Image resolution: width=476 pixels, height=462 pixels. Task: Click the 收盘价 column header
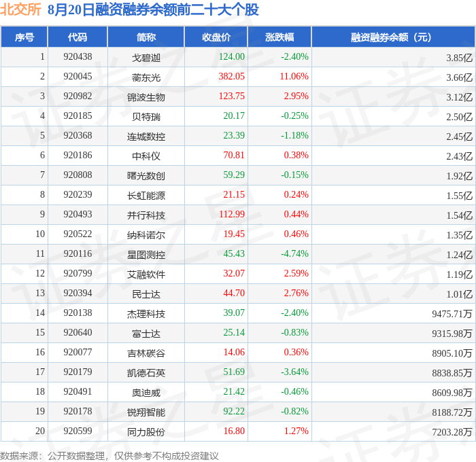216,37
